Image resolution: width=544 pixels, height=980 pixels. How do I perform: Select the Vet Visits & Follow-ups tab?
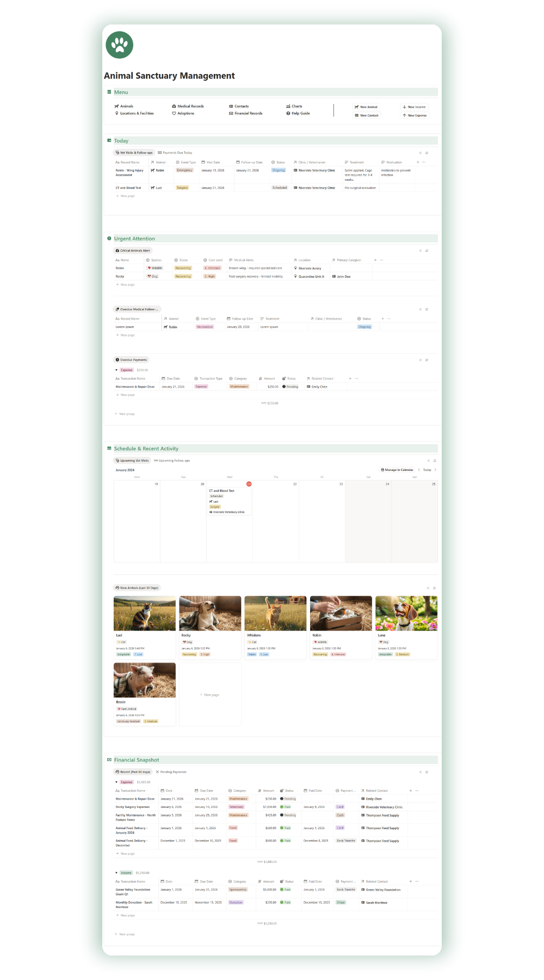click(134, 152)
